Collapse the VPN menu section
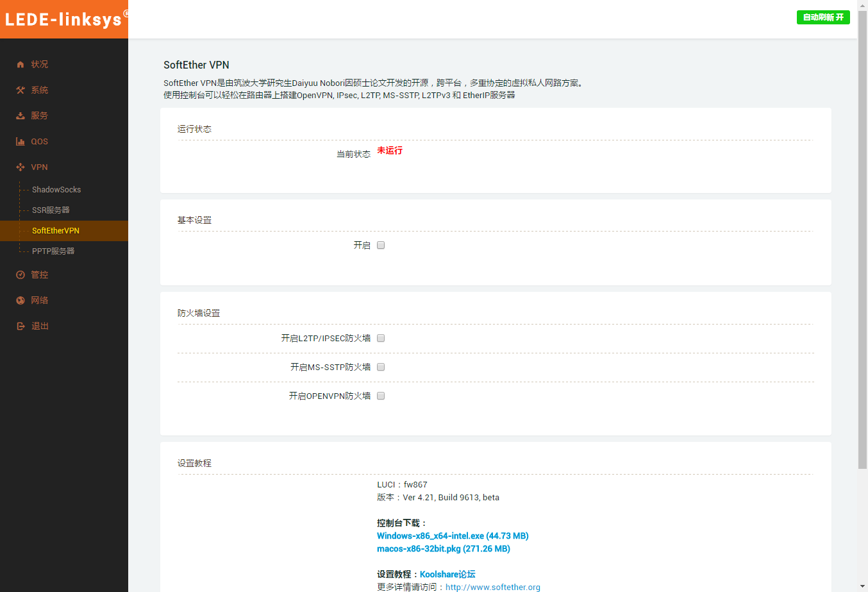 [40, 167]
